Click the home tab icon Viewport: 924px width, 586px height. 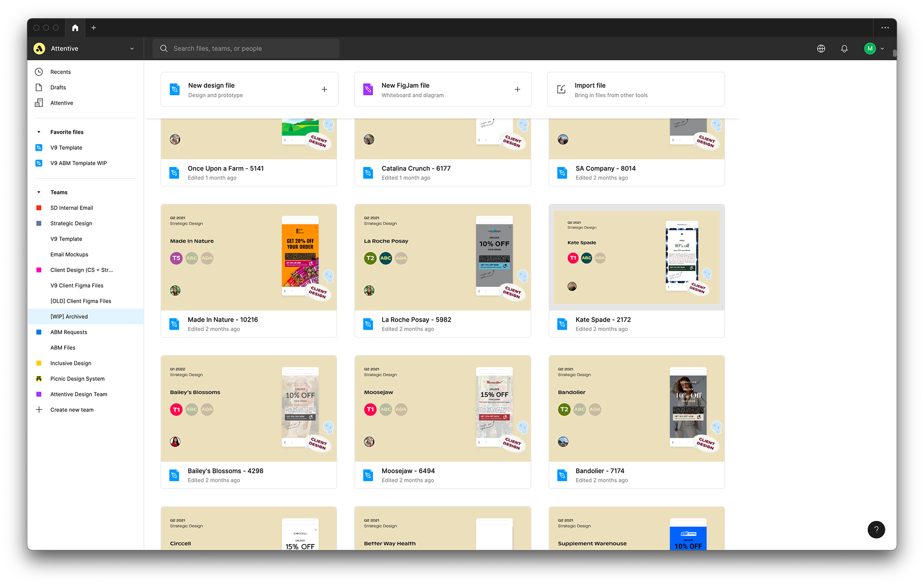[75, 28]
